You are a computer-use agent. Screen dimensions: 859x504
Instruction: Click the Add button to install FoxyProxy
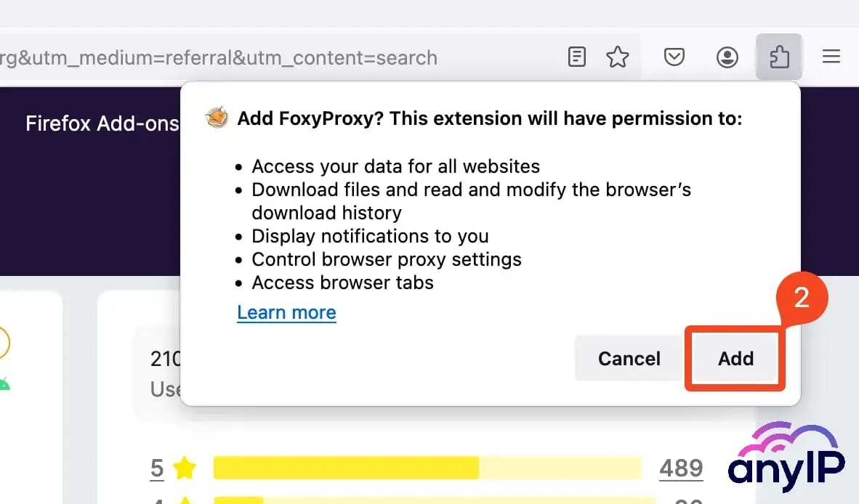coord(735,358)
